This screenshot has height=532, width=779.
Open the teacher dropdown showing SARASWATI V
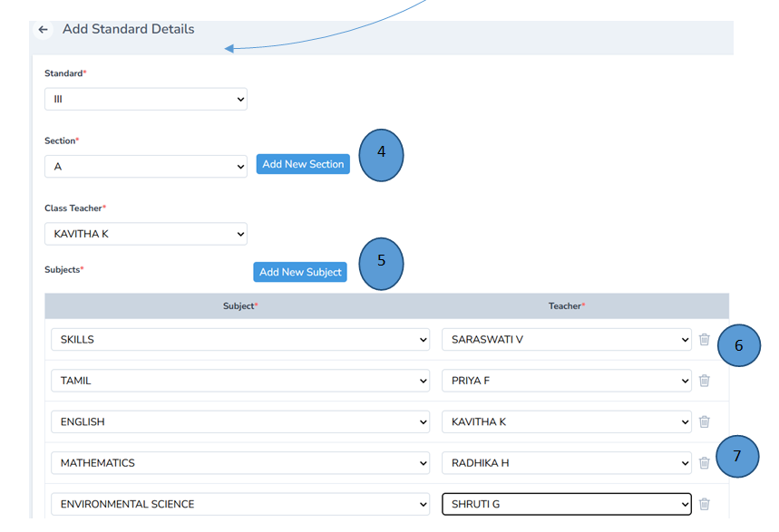566,339
